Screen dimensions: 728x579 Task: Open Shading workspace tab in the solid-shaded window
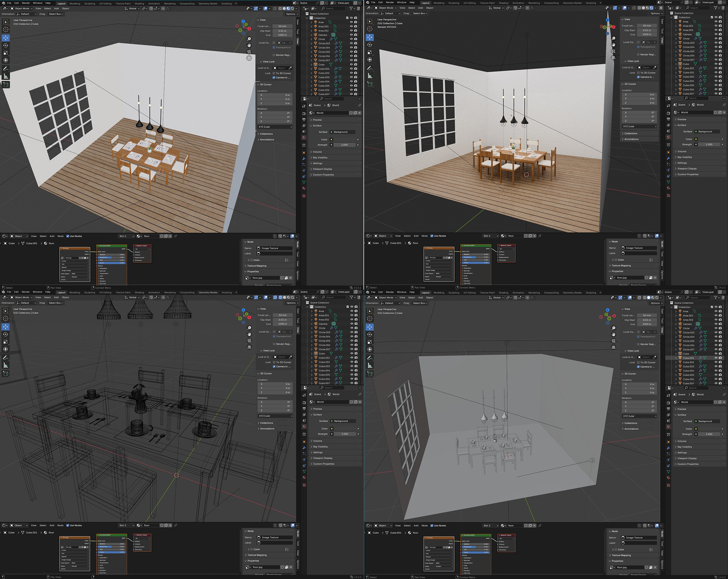coord(503,293)
